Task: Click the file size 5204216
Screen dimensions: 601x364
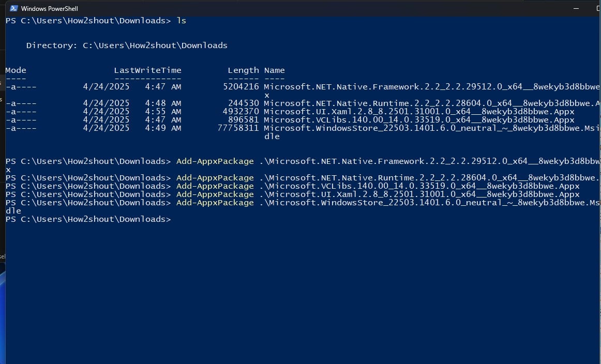Action: point(241,87)
